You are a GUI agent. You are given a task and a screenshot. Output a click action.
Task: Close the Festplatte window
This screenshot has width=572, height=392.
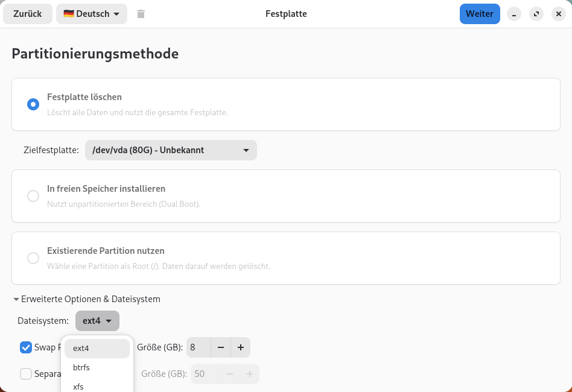click(558, 14)
